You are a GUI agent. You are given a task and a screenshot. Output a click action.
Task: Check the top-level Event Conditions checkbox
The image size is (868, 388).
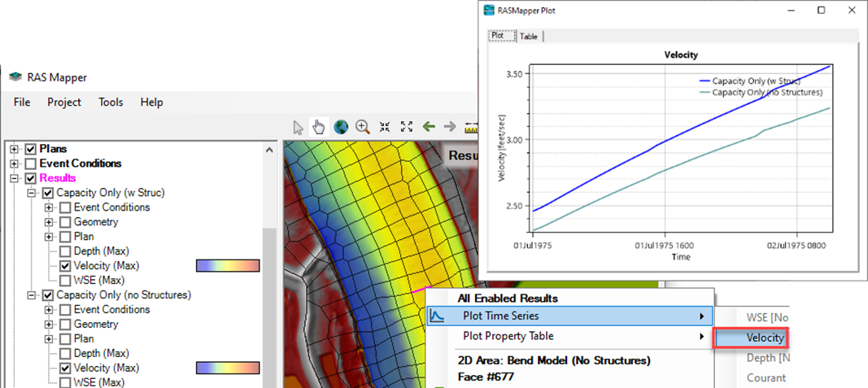tap(31, 163)
